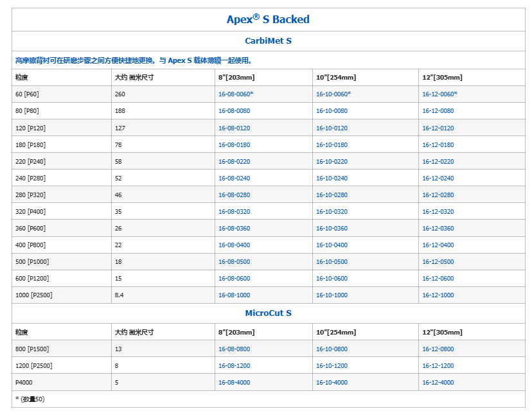Viewport: 532px width, 418px height.
Task: Open the 16-08-0600 link
Action: click(x=234, y=278)
